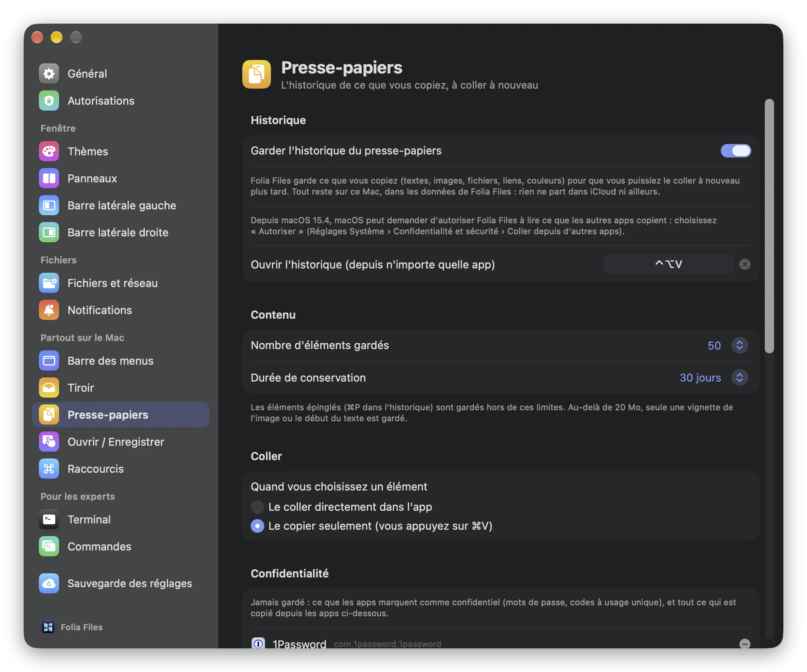Click the Ouvrir / Enregistrer icon
The image size is (807, 672).
49,442
